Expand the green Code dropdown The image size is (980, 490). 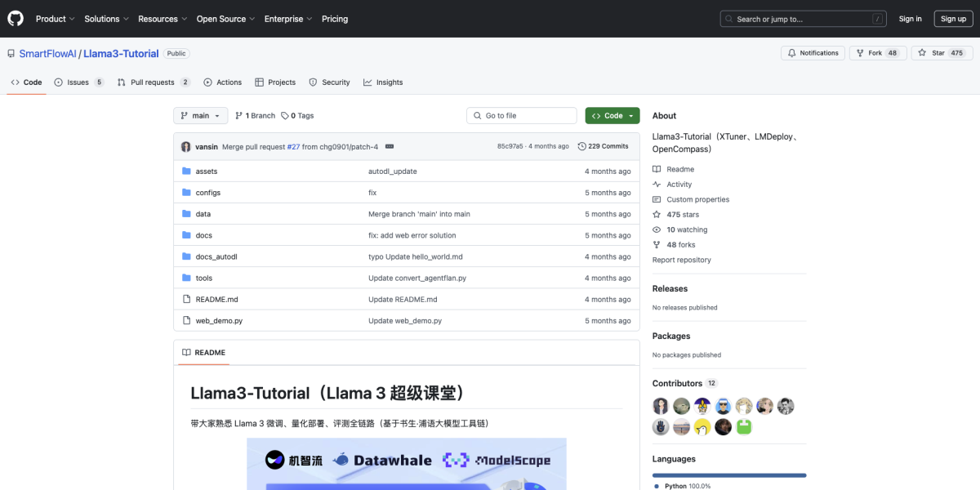[612, 115]
